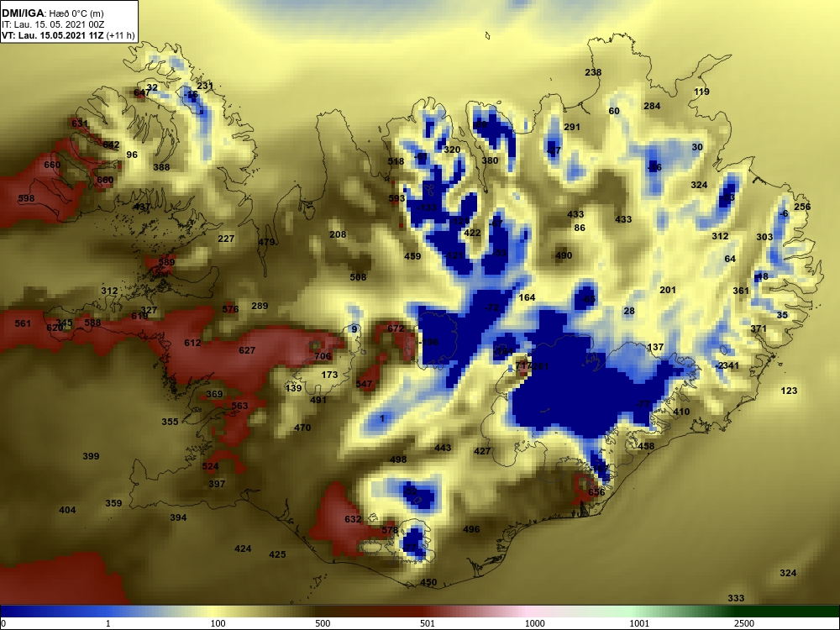Click the legend label '1000'

click(x=534, y=623)
